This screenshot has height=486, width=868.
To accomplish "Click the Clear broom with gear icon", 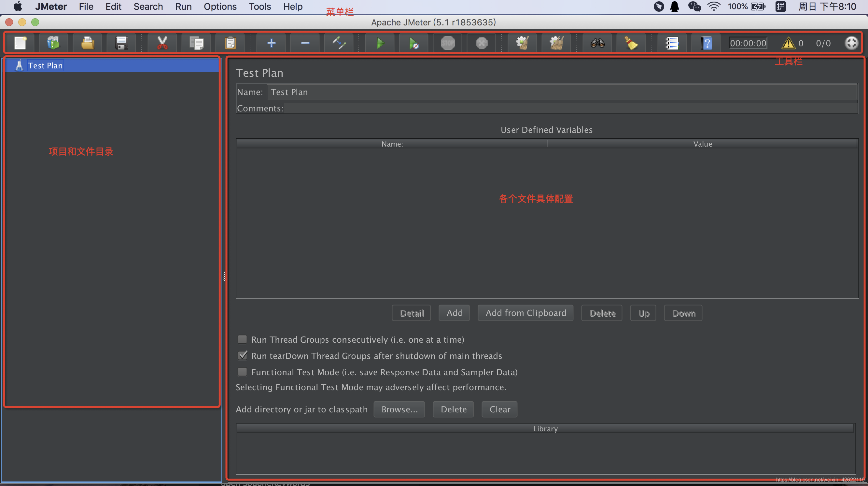I will click(523, 43).
